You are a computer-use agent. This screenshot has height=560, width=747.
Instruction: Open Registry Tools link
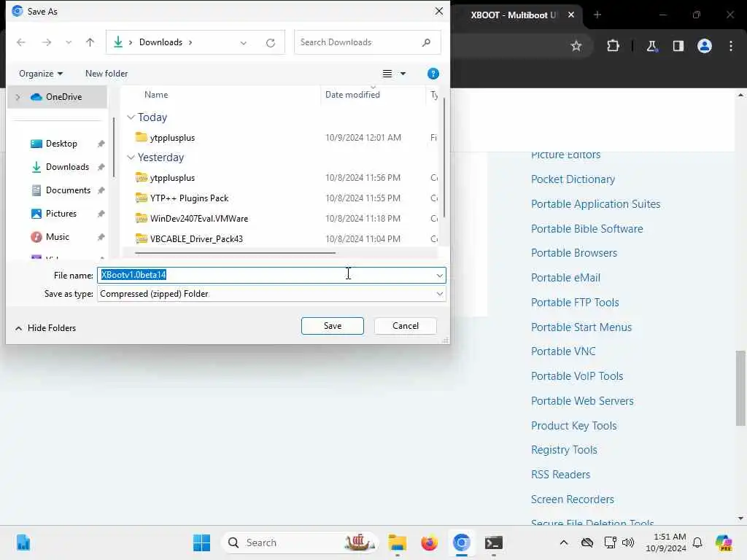click(x=564, y=450)
